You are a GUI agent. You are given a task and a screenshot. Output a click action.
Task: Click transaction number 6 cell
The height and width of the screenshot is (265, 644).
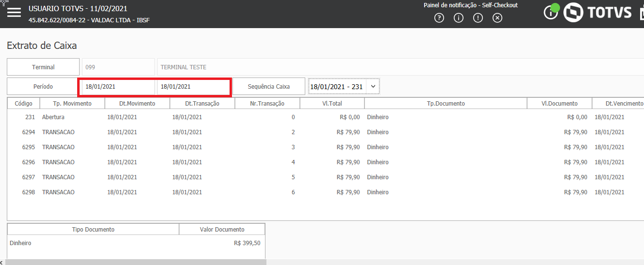pos(293,192)
